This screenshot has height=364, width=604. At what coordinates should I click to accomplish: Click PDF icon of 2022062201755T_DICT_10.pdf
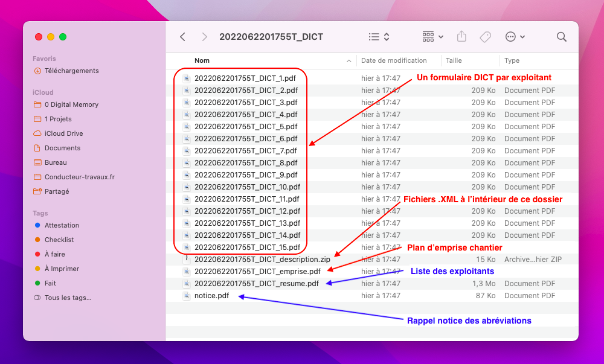pos(187,187)
